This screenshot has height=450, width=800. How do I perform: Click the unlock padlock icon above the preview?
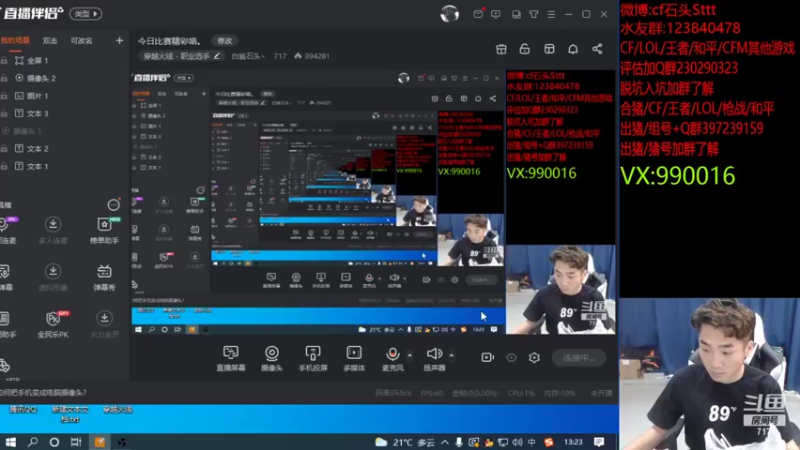[524, 49]
